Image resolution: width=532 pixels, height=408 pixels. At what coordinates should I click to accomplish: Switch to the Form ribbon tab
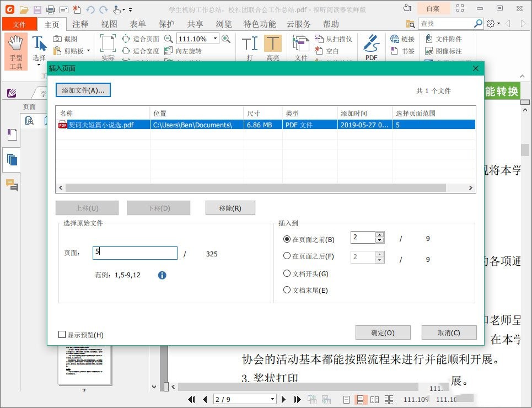(138, 24)
